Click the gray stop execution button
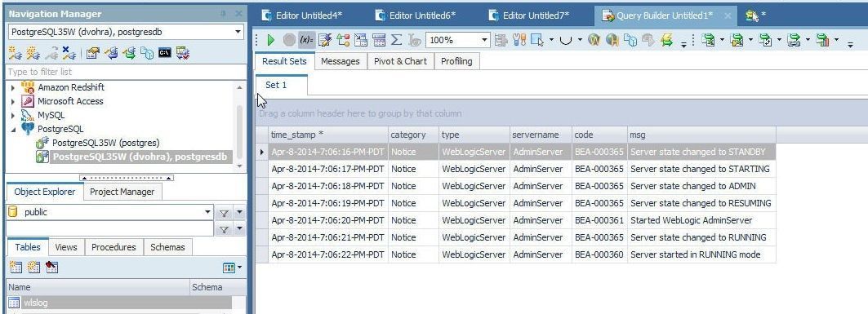Viewport: 868px width, 314px height. tap(289, 40)
